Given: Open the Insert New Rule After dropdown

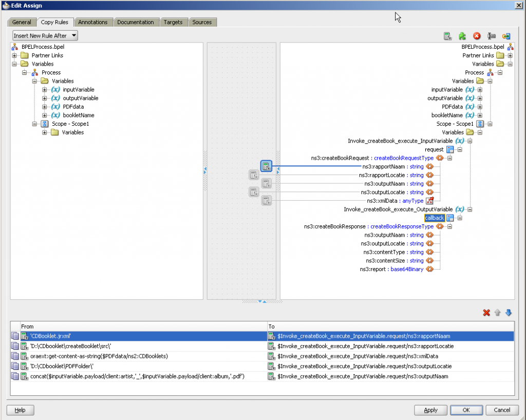Looking at the screenshot, I should [x=45, y=35].
